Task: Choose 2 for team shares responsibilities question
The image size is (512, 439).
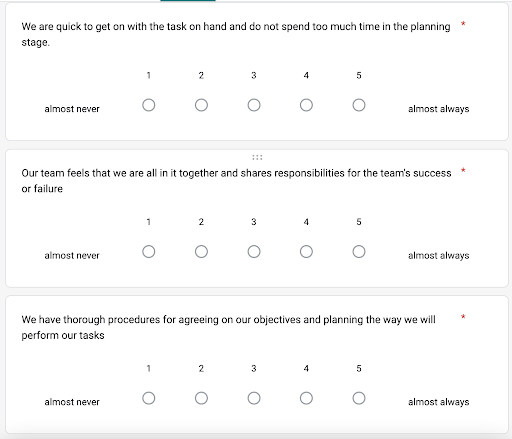Action: [201, 252]
